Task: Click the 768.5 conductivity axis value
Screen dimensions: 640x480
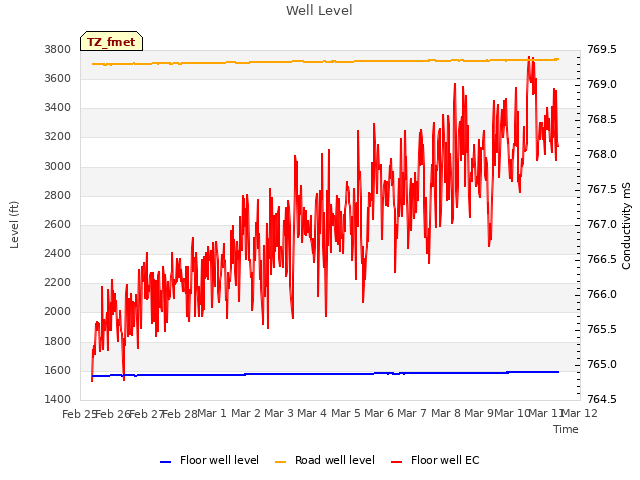Action: click(602, 120)
